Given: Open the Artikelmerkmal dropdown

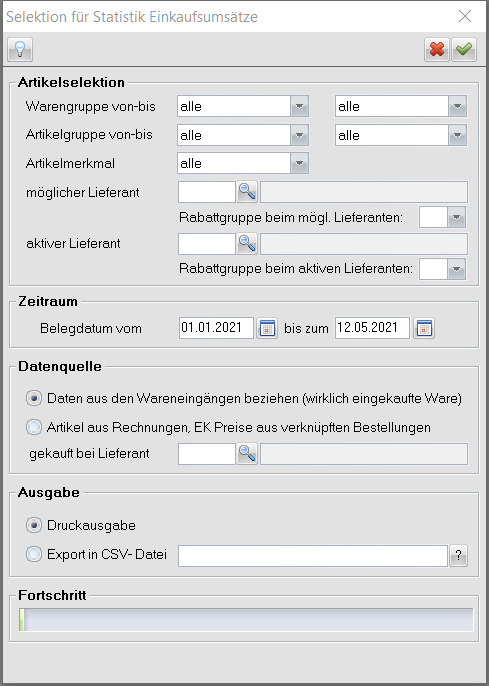Looking at the screenshot, I should (299, 163).
